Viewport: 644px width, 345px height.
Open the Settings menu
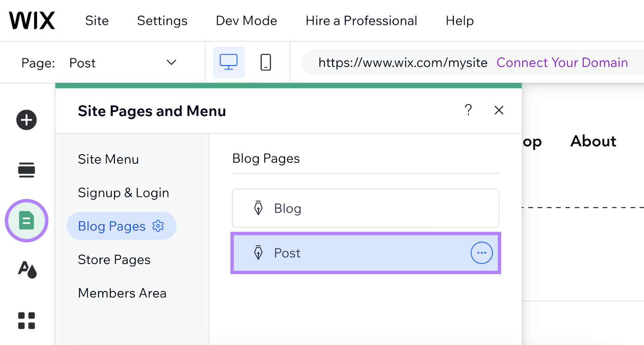click(x=162, y=21)
